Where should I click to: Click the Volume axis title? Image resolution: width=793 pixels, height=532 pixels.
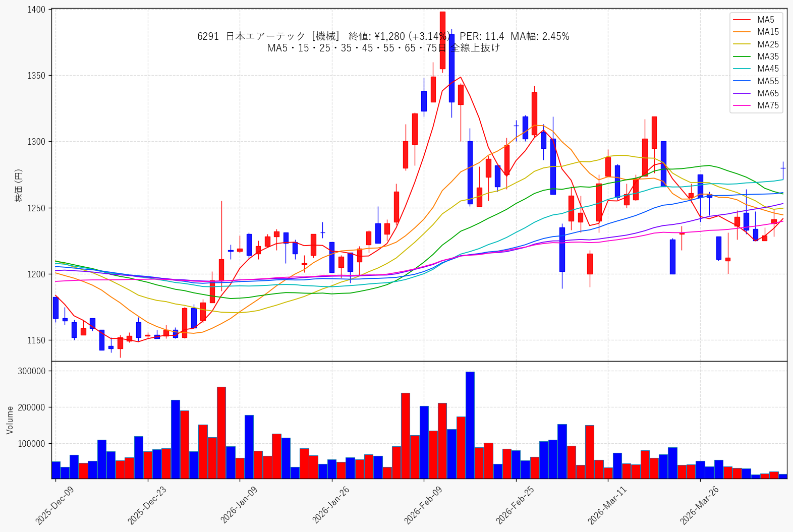coord(10,420)
